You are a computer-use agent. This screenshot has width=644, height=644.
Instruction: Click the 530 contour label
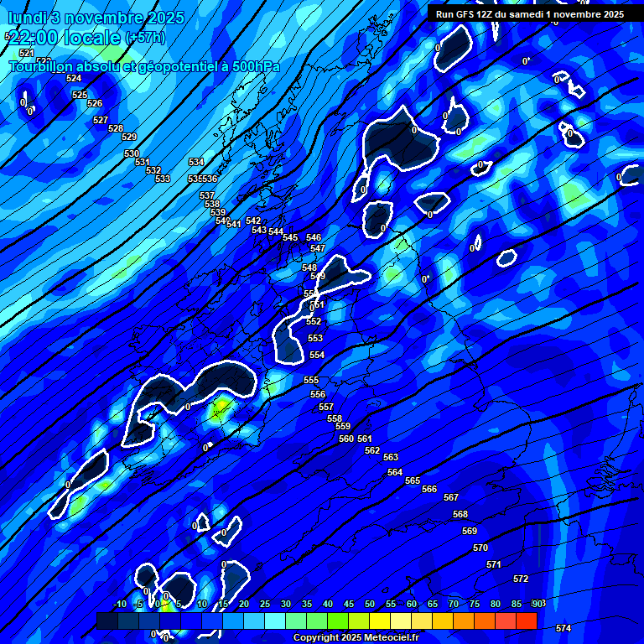pos(132,153)
